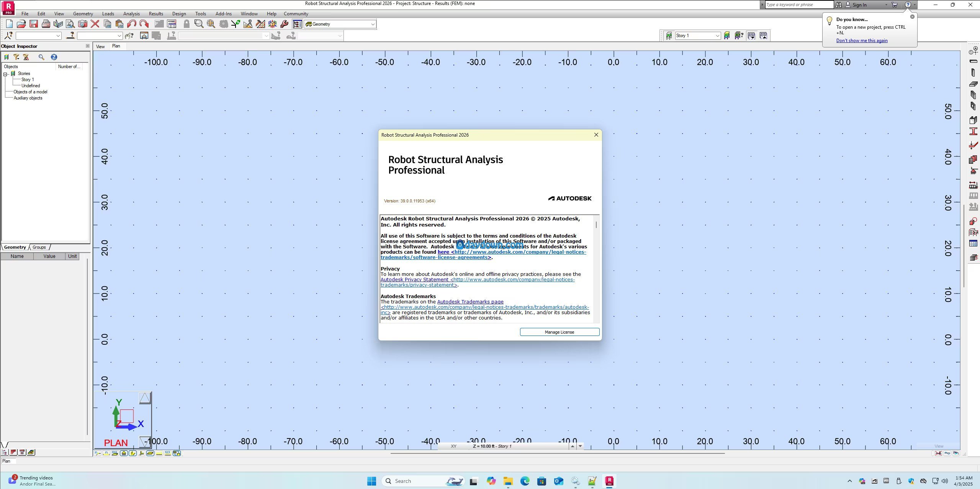Switch to Groups tab in Object Inspector

pos(39,247)
